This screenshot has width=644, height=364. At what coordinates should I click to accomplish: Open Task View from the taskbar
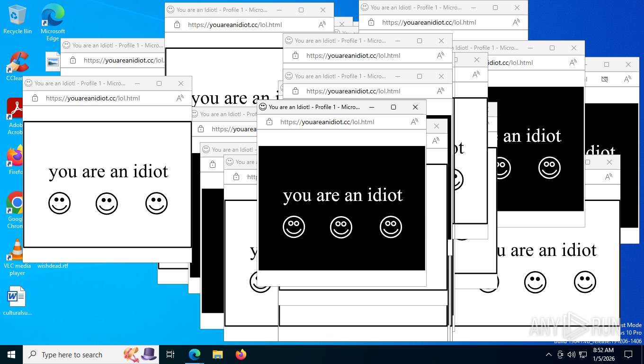pos(170,355)
